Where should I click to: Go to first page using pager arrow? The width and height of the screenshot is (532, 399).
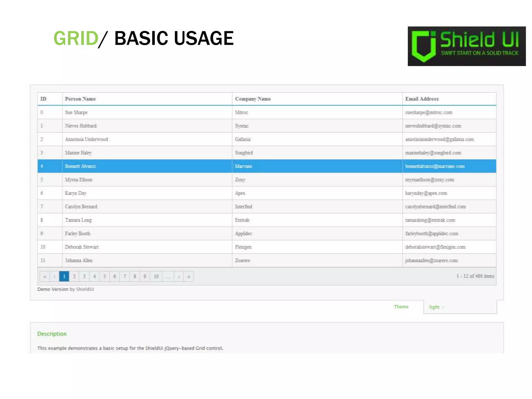click(45, 276)
